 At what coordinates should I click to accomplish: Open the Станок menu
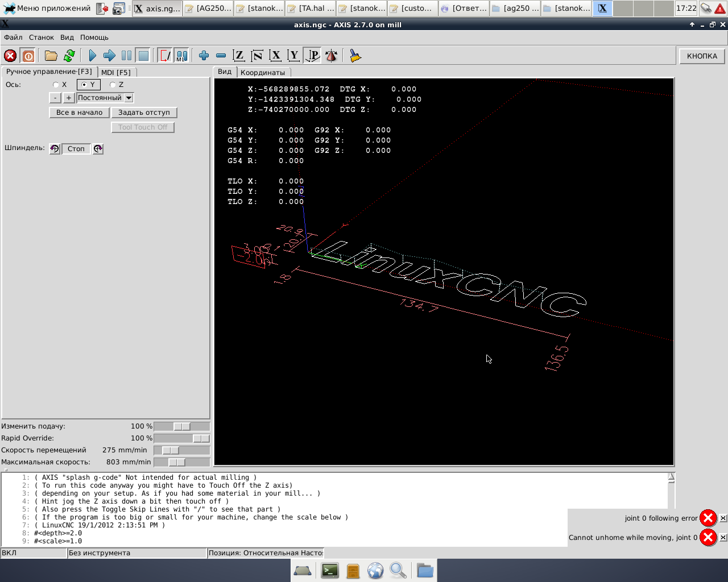click(x=42, y=38)
